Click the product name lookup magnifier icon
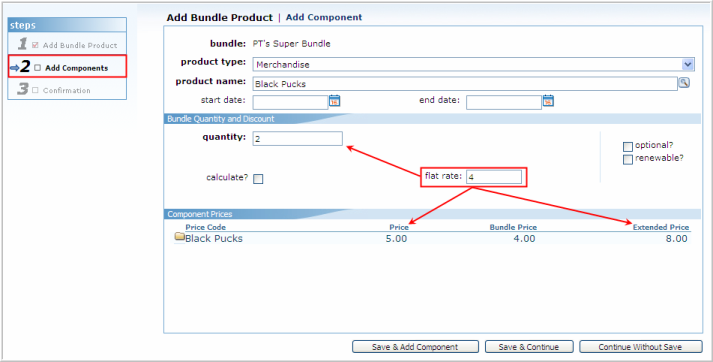Screen dimensions: 713x362 pos(684,82)
